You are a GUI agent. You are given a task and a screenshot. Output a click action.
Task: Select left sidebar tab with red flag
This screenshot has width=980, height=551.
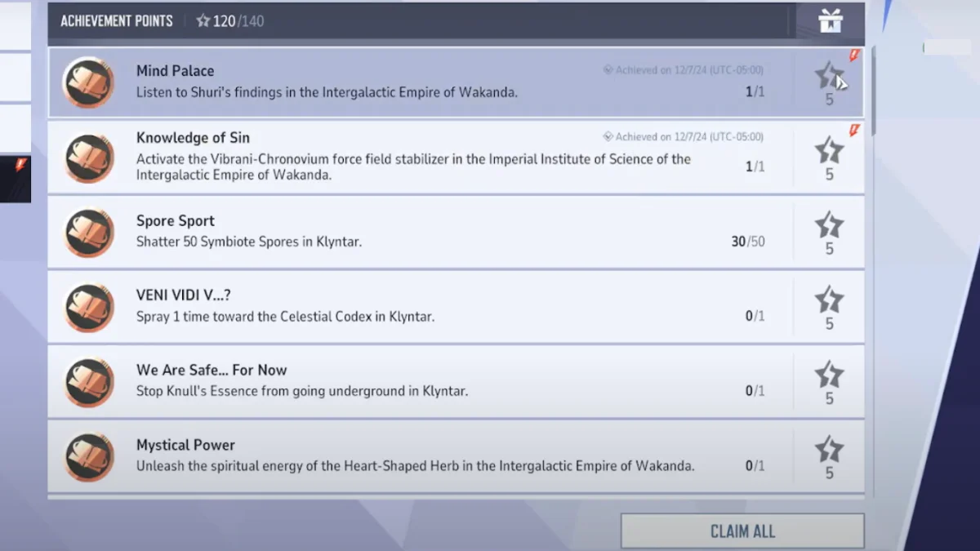15,178
